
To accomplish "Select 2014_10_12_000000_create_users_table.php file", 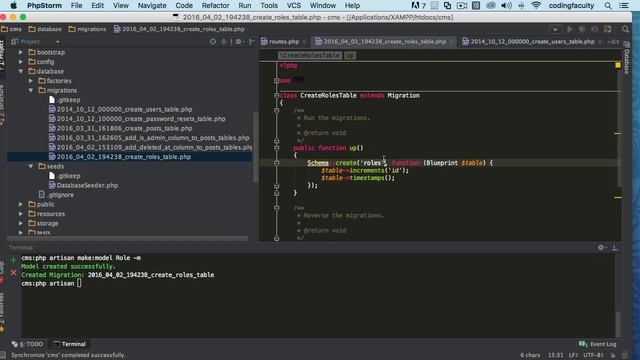I will pos(124,109).
